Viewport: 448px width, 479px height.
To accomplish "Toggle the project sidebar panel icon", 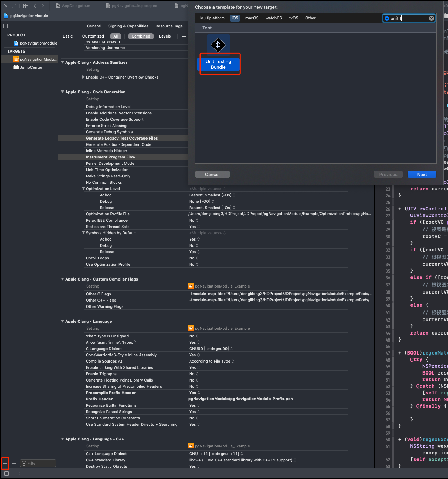I will (5, 26).
